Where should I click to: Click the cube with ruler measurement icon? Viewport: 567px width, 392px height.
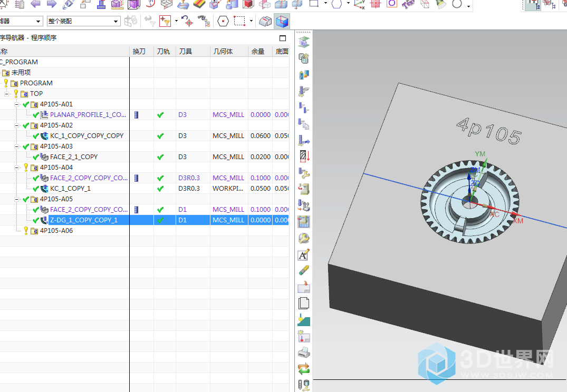118,4
